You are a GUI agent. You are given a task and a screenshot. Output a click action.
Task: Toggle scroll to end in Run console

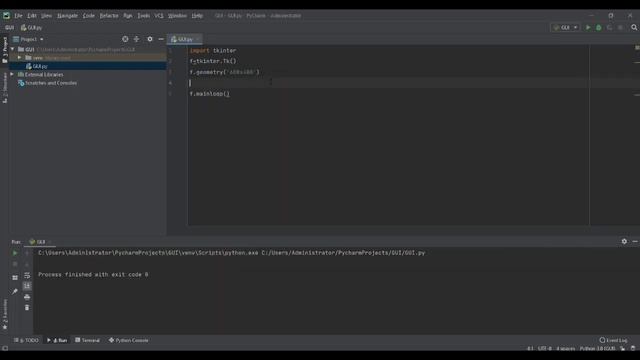point(27,286)
